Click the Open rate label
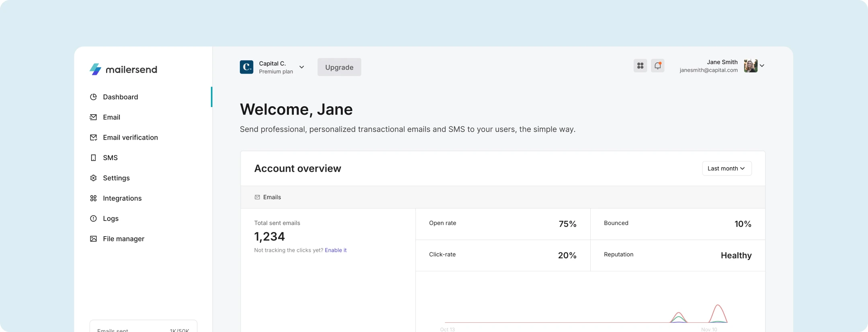 442,223
